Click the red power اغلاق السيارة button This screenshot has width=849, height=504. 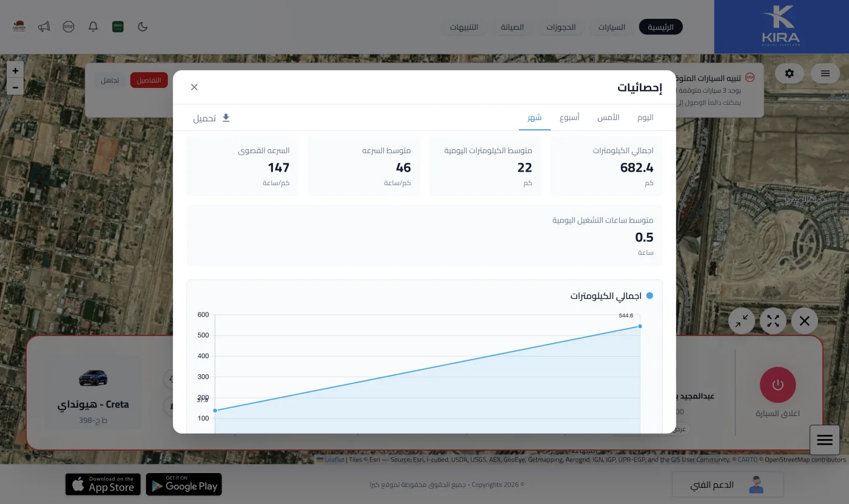[x=778, y=385]
